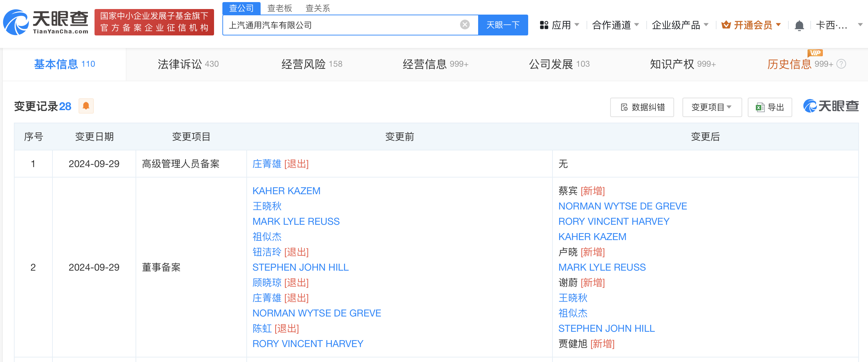Open the 变更项目 filter dropdown
Viewport: 868px width, 362px height.
[712, 107]
